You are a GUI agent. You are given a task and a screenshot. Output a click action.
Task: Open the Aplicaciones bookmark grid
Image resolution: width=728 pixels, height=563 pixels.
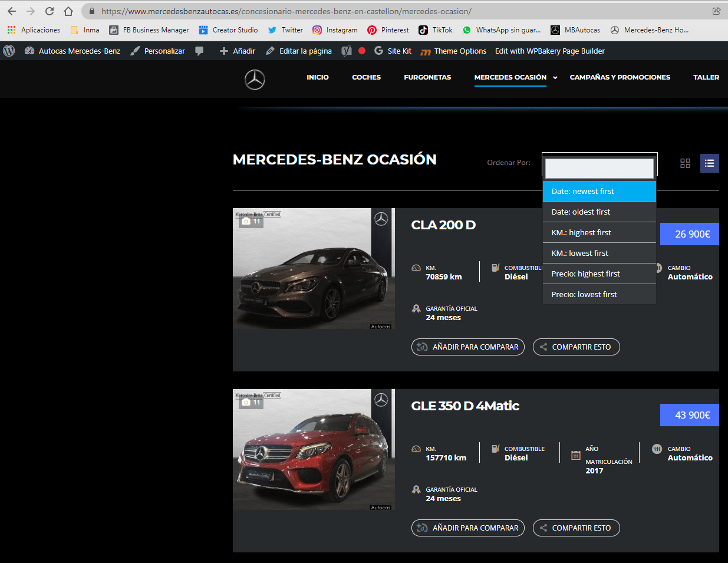[34, 30]
